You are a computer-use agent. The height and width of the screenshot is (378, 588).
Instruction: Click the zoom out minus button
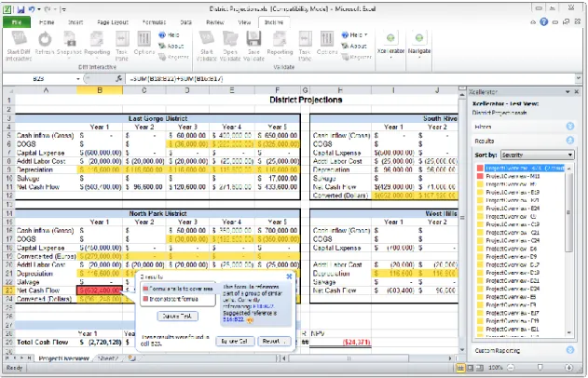click(x=511, y=368)
